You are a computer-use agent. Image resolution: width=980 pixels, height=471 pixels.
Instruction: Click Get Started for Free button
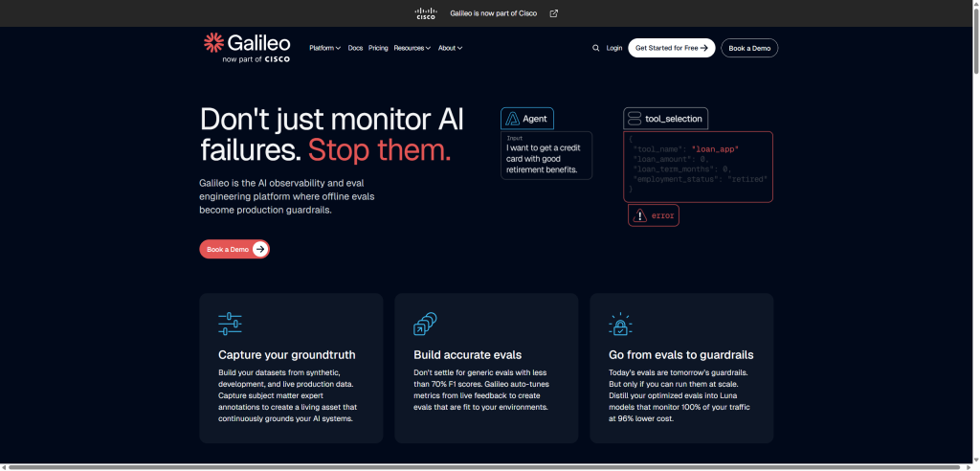(671, 48)
